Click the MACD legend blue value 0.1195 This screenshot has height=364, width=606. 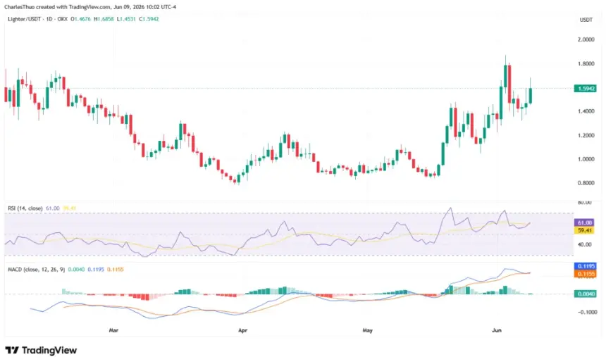coord(96,270)
